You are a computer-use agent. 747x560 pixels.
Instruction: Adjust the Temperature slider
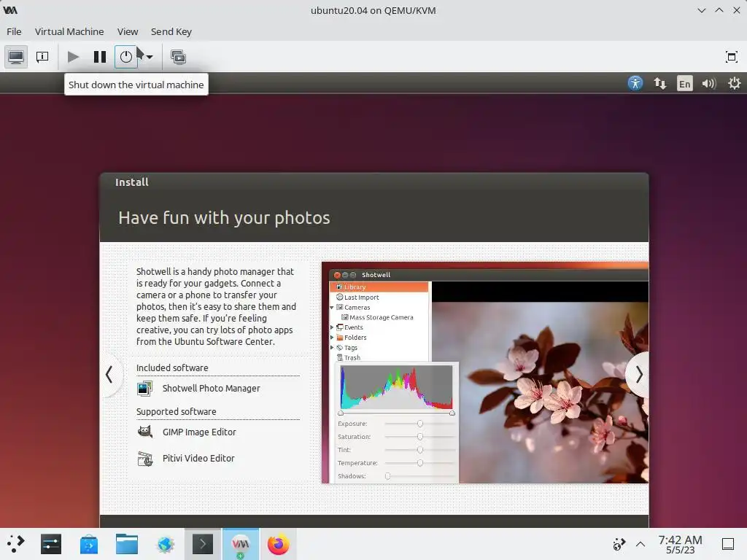pyautogui.click(x=419, y=463)
